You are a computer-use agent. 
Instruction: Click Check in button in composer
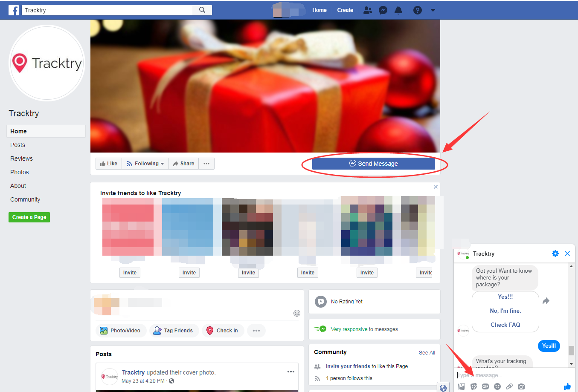click(223, 331)
